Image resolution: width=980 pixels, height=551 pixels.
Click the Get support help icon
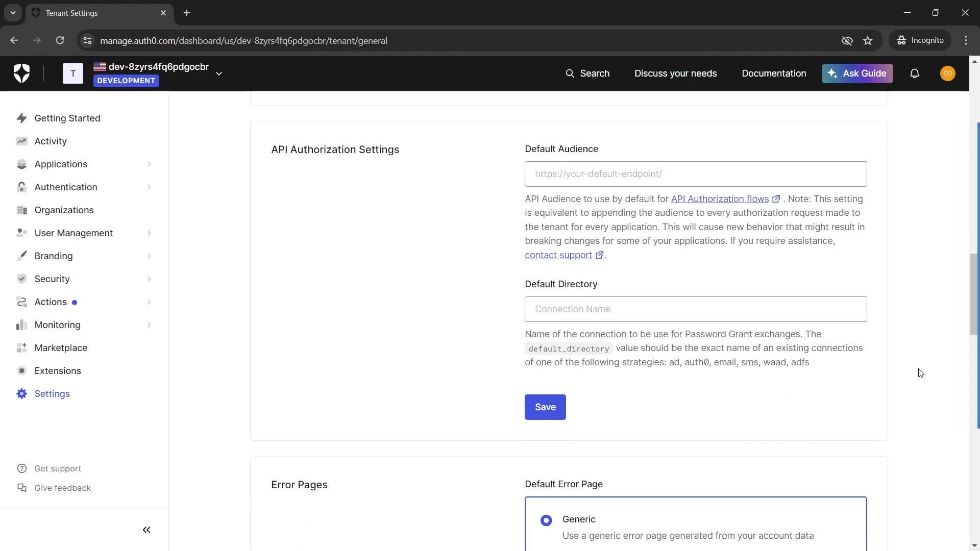click(x=21, y=468)
